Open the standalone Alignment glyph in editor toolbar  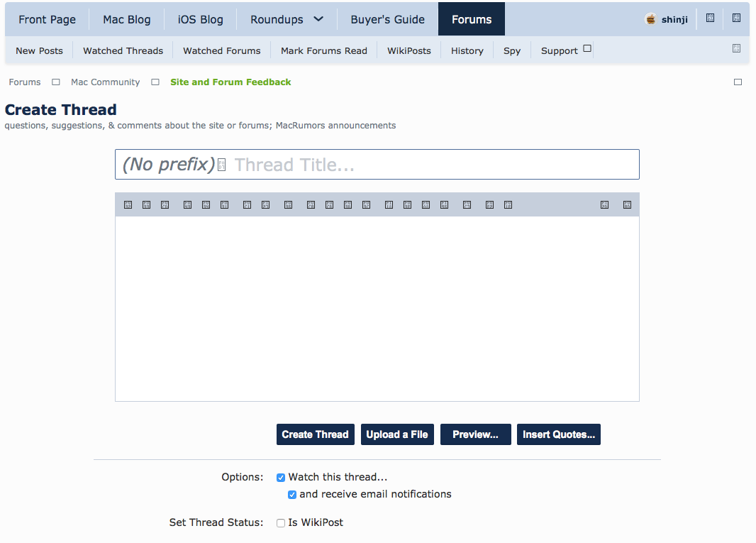[289, 204]
